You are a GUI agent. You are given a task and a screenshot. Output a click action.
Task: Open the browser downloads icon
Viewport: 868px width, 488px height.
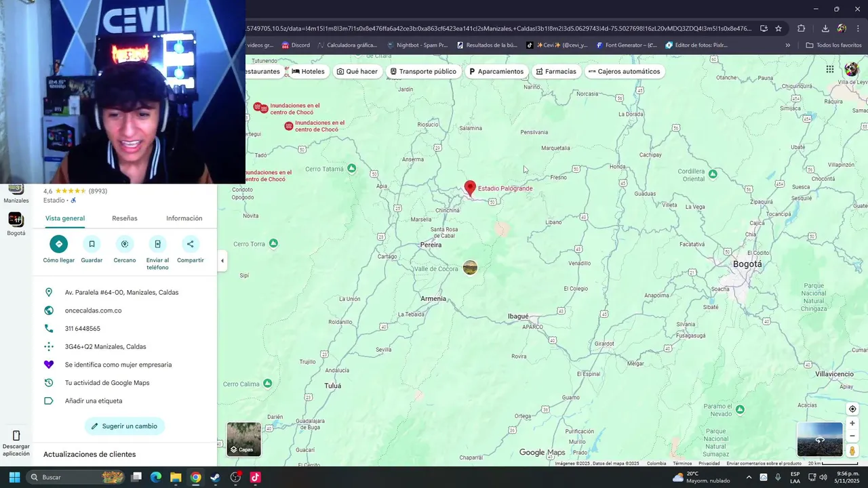point(825,28)
